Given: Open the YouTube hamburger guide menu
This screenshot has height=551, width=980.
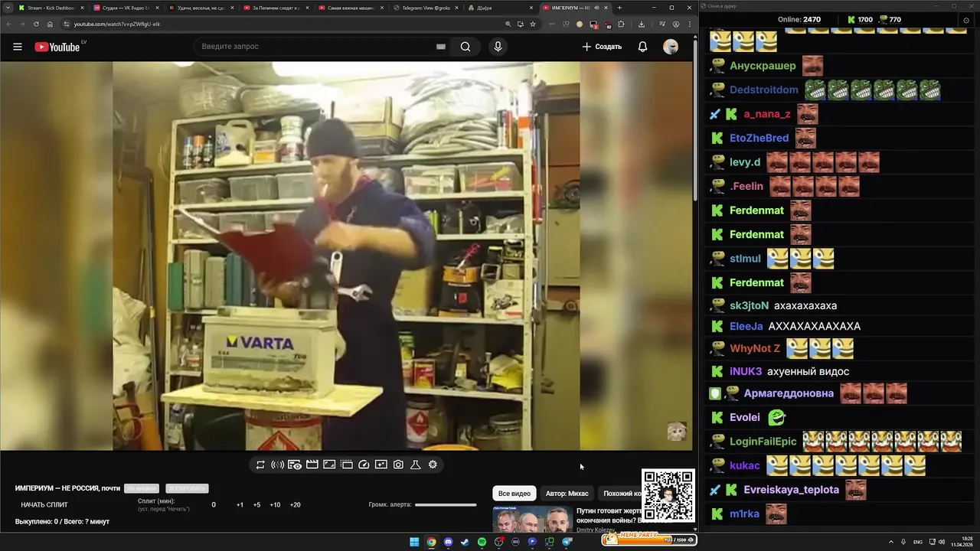Looking at the screenshot, I should pos(17,47).
